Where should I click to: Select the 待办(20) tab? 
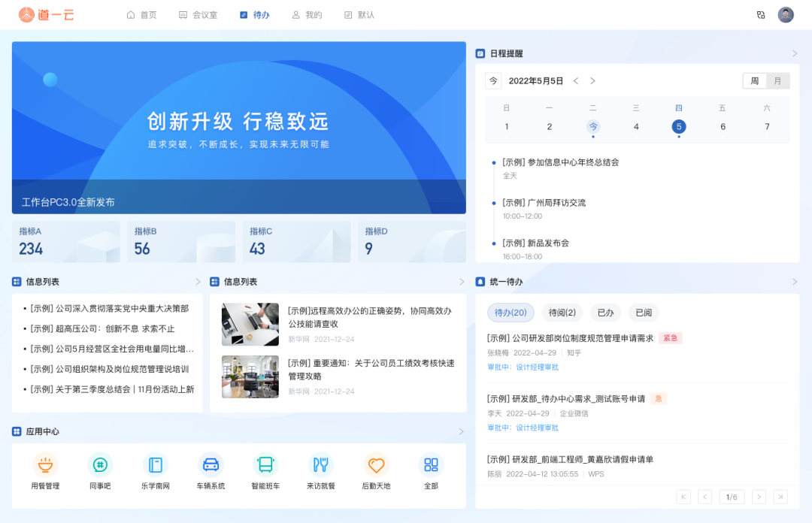(510, 313)
